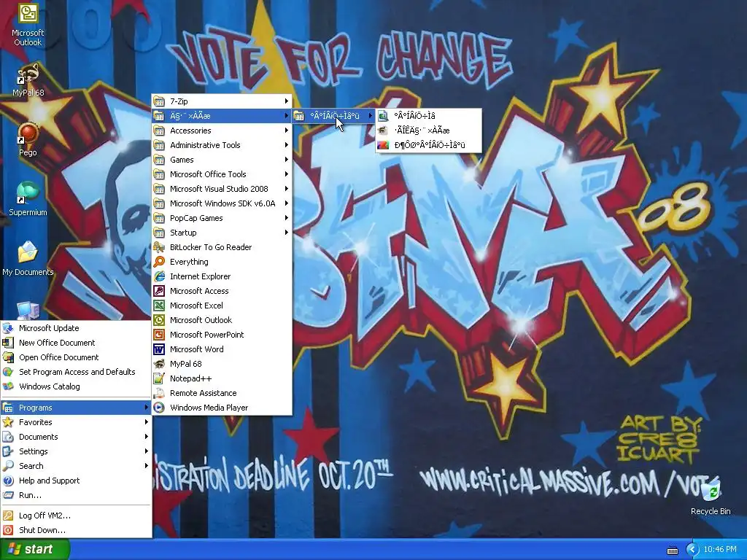This screenshot has width=747, height=560.
Task: Open second garbled item with eye icon
Action: [429, 131]
